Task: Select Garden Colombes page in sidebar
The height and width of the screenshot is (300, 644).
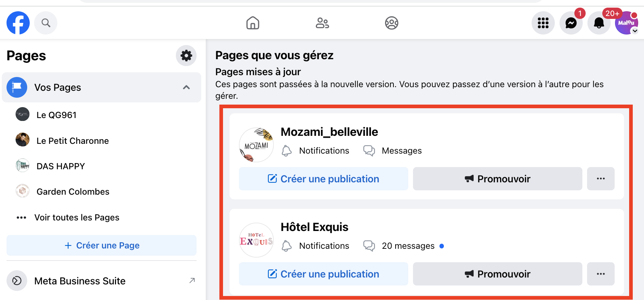Action: click(73, 191)
